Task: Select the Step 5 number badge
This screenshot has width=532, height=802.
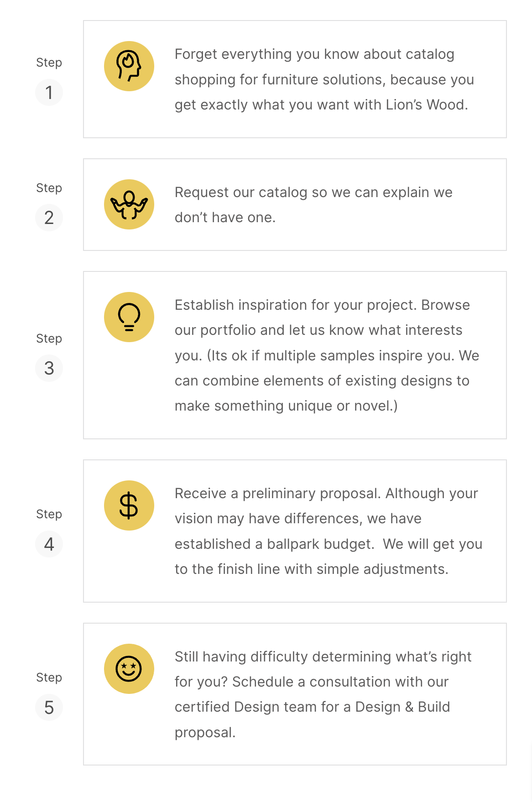Action: point(49,708)
